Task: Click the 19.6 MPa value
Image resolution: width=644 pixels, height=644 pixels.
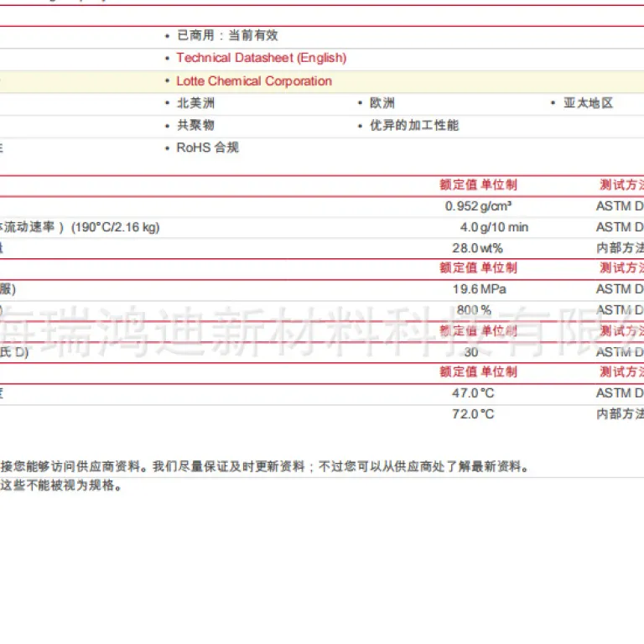Action: pos(480,289)
